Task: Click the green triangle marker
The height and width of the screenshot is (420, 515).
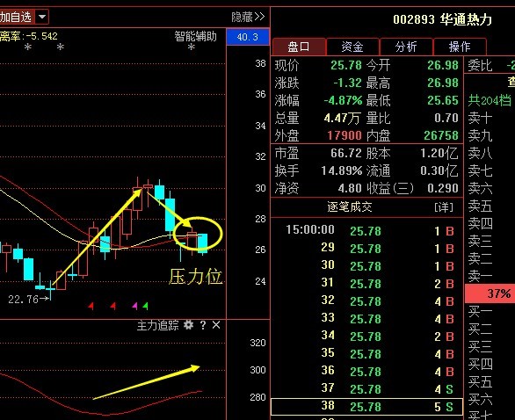Action: coord(146,306)
